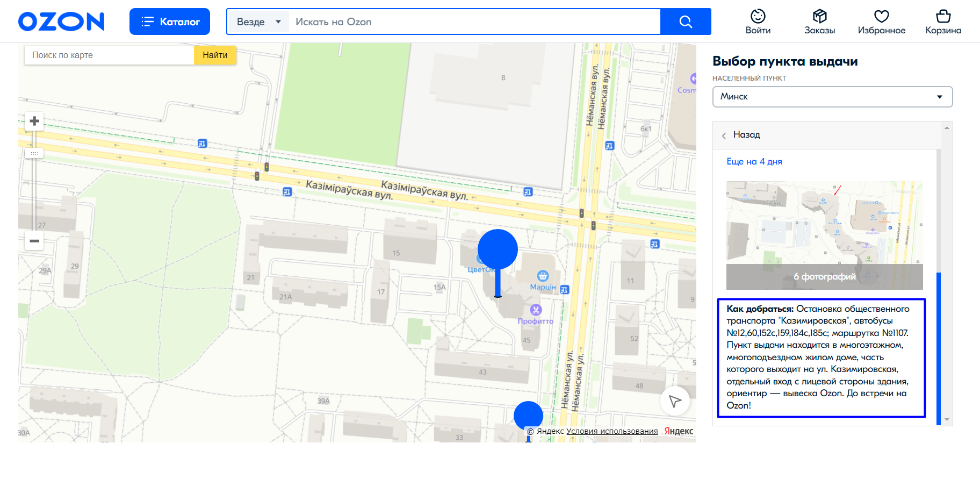Click building number 21A on map
980x479 pixels.
(x=286, y=297)
